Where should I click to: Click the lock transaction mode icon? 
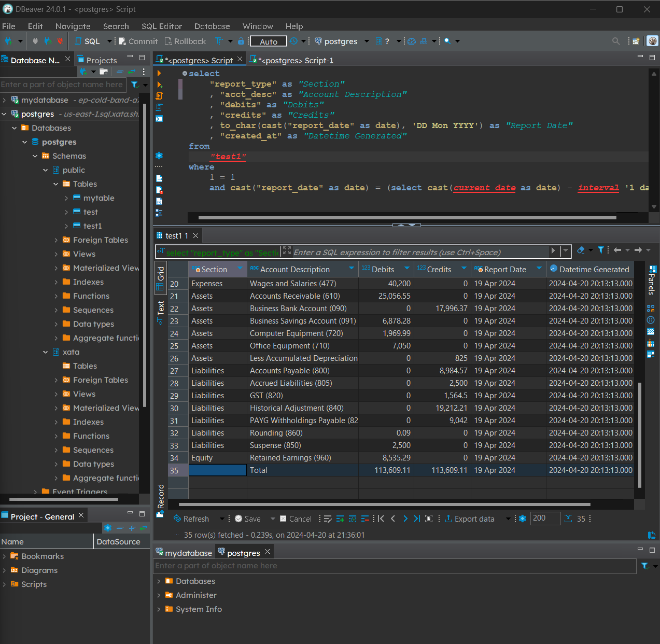click(241, 41)
